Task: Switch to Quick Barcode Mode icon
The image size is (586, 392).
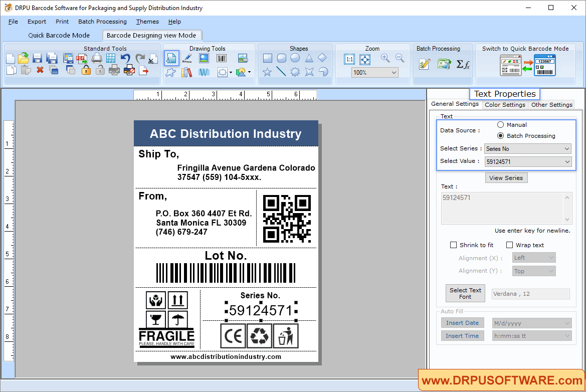Action: click(x=528, y=65)
